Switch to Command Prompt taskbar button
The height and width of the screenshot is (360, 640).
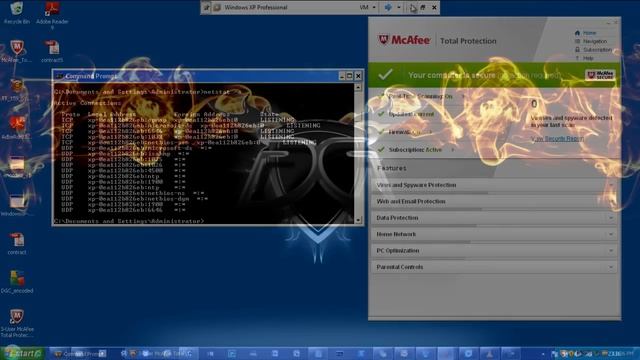coord(81,354)
